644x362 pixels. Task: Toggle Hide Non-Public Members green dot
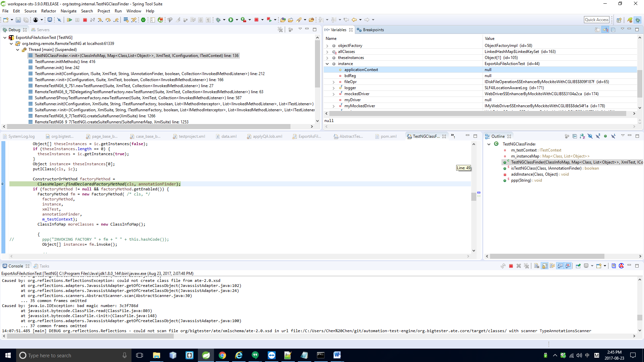pos(605,136)
